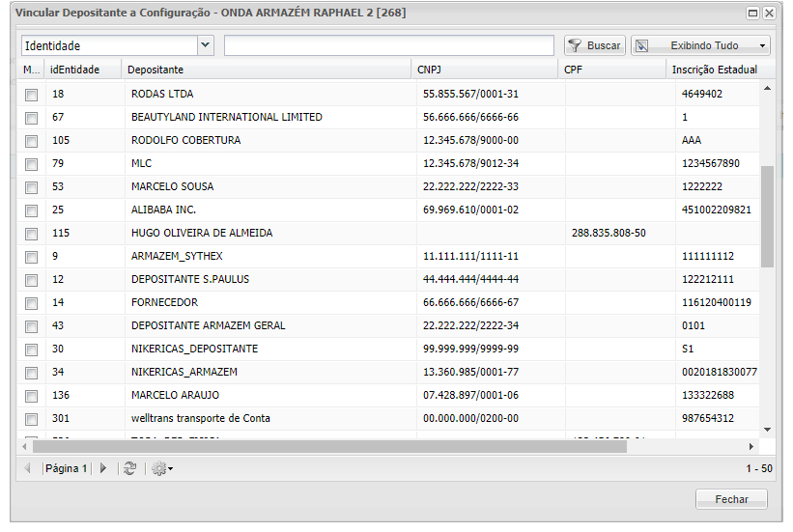Select CNPJ cell 69.969.610/0001-02
793x532 pixels.
point(470,210)
